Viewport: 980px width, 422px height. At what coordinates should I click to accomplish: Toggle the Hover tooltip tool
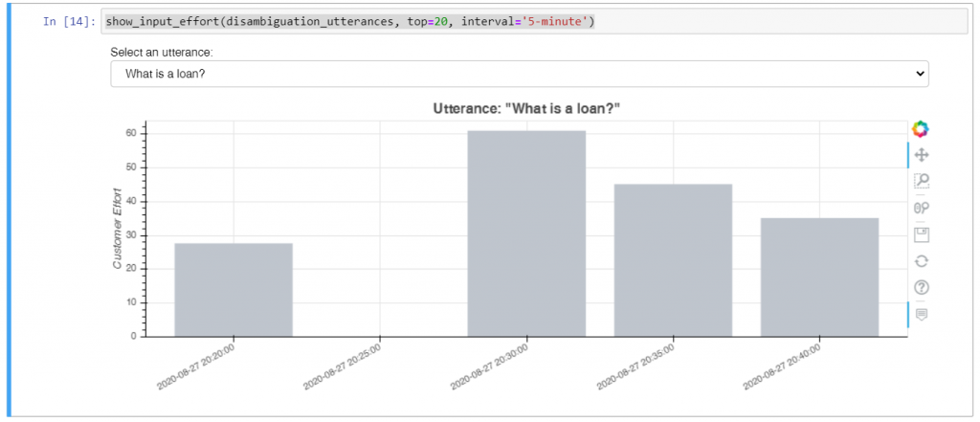[921, 314]
